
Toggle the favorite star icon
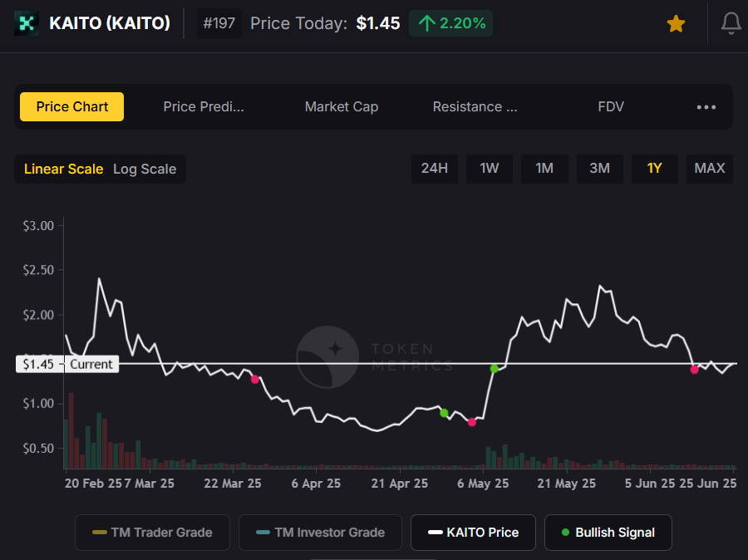pyautogui.click(x=676, y=23)
